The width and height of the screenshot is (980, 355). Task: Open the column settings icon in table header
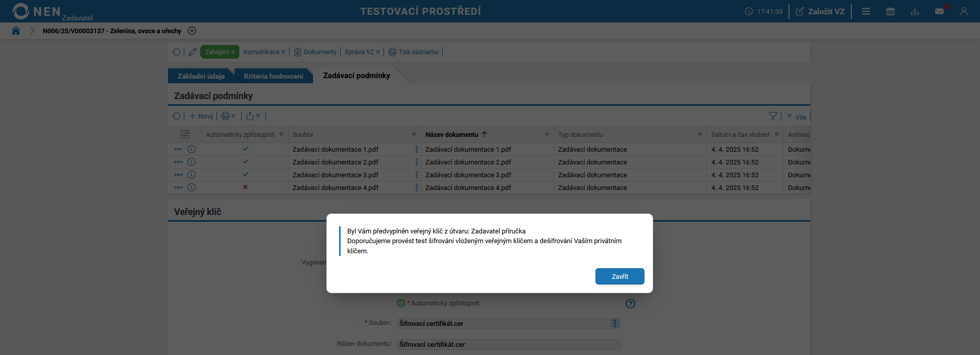point(185,134)
